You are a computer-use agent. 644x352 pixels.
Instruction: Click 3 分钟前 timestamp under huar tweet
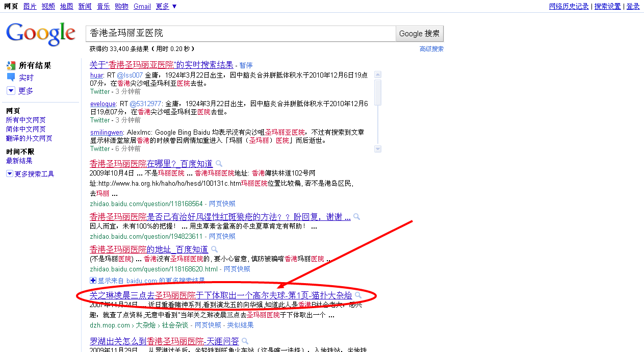coord(128,91)
